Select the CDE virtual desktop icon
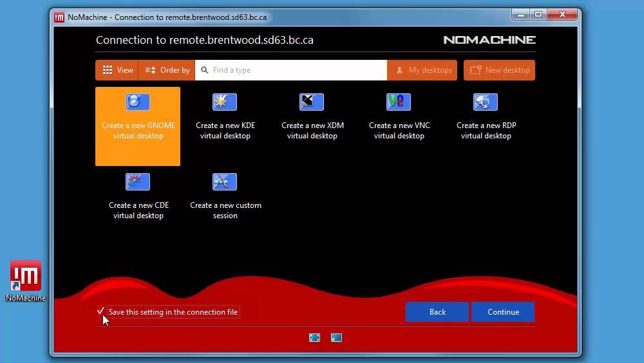644x363 pixels. tap(138, 182)
